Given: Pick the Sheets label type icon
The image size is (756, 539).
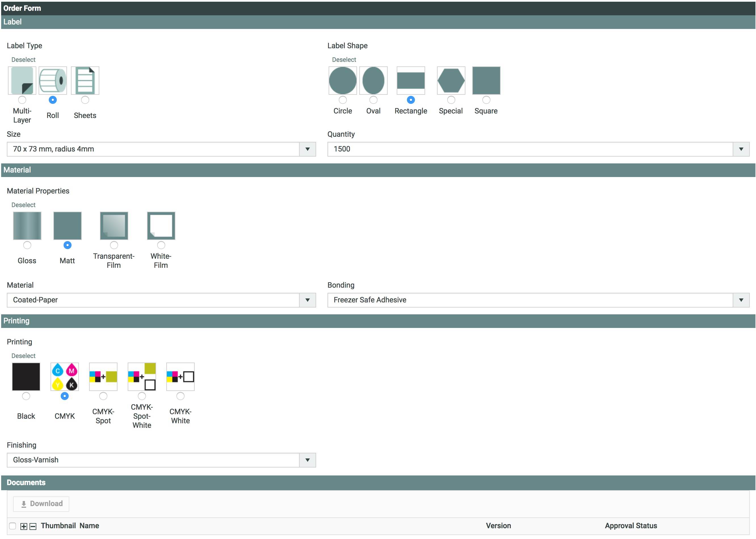Looking at the screenshot, I should point(85,81).
